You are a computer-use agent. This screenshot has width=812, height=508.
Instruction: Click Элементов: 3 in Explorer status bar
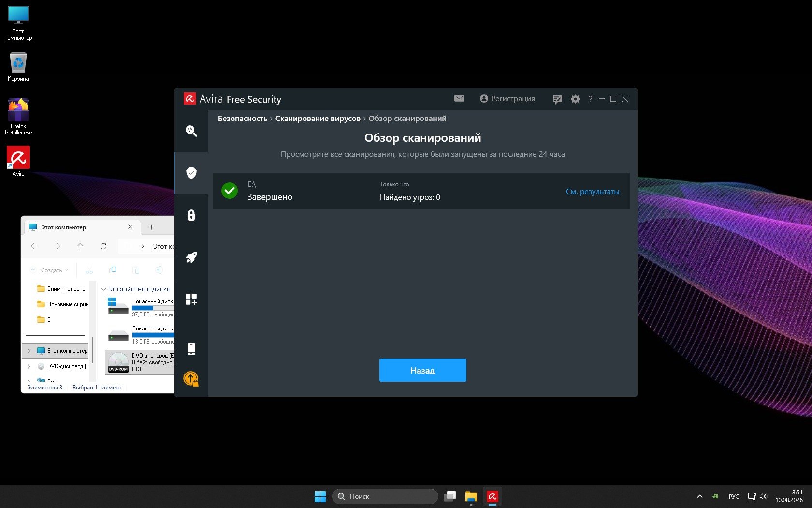pyautogui.click(x=45, y=388)
